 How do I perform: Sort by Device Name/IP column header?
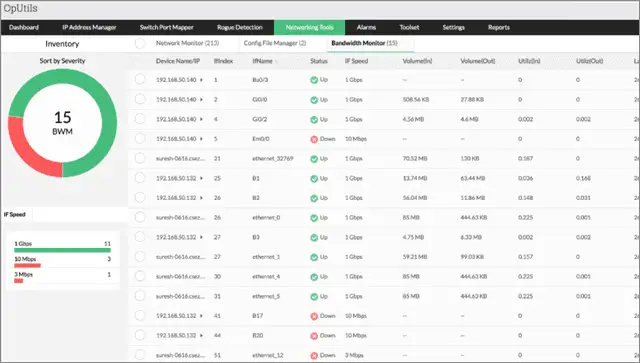[178, 61]
